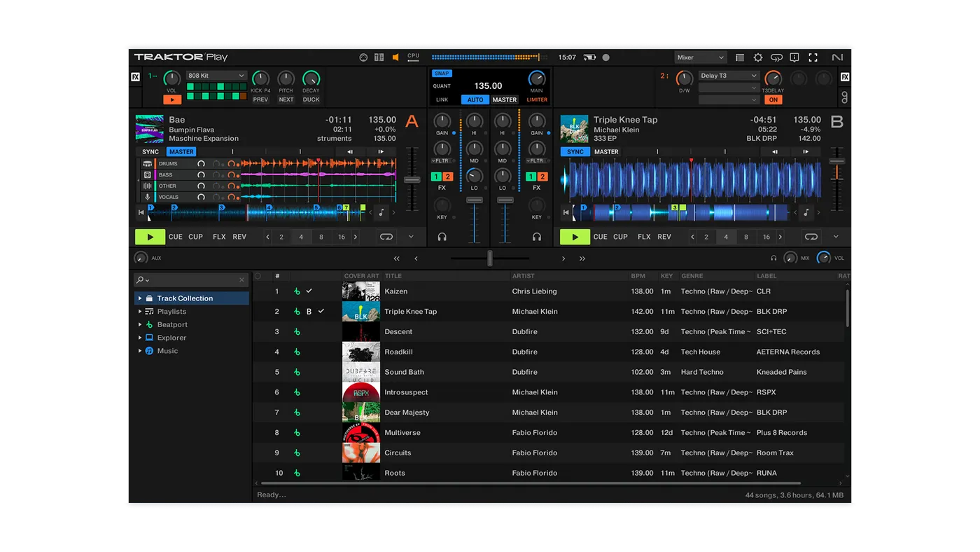The image size is (980, 552).
Task: Expand the Explorer tree node
Action: click(140, 338)
